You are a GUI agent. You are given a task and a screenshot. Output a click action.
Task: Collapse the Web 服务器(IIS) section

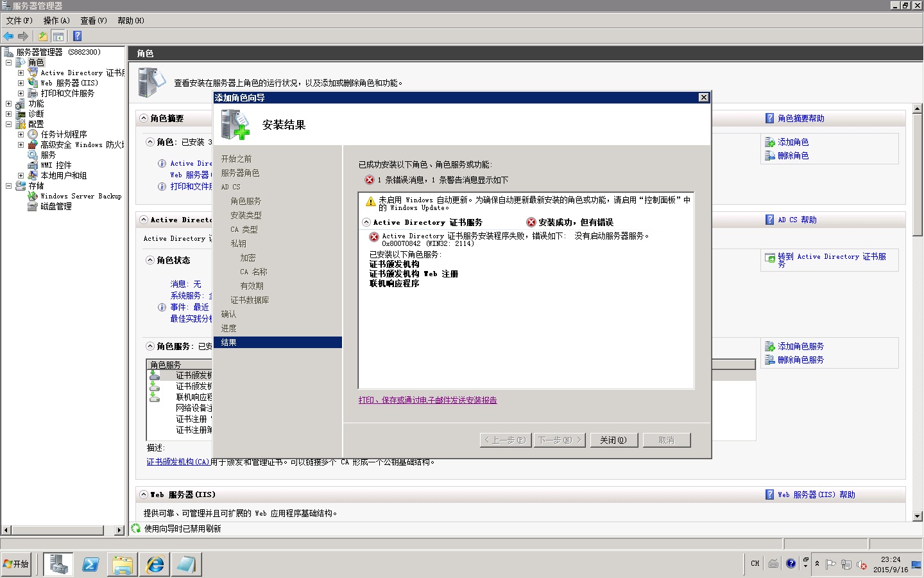[144, 495]
